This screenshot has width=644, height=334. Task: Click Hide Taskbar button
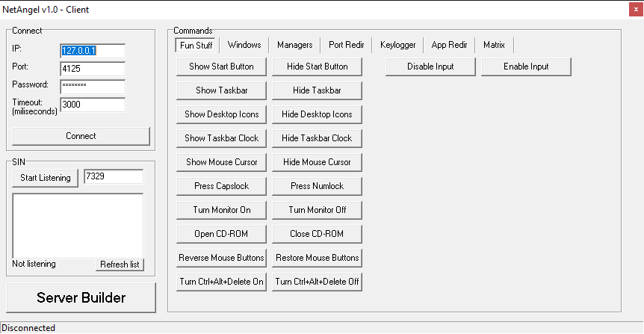[x=317, y=90]
